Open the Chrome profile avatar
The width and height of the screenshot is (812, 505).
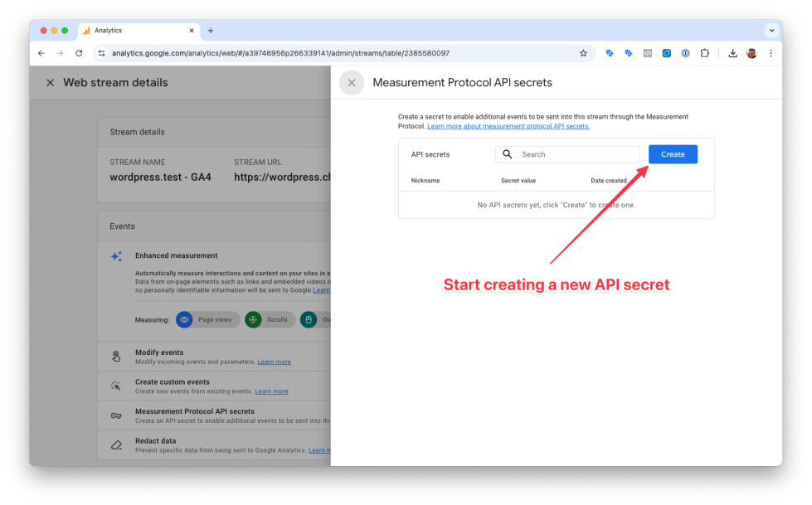click(751, 53)
